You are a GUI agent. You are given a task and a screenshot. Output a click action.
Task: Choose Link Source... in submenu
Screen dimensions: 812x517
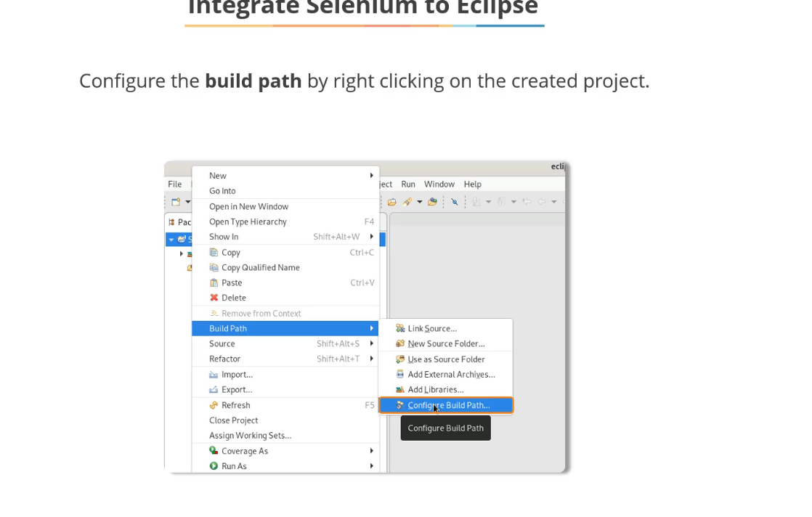pos(446,329)
